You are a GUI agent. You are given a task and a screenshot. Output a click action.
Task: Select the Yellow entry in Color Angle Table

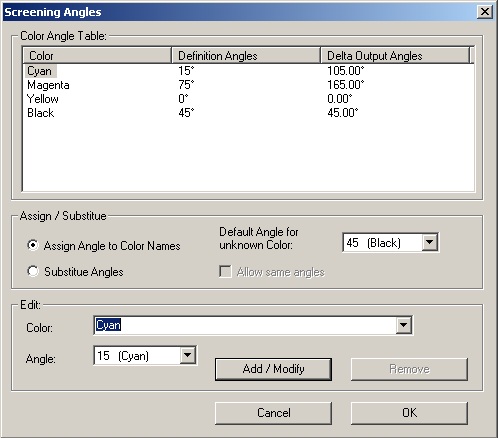tap(43, 99)
